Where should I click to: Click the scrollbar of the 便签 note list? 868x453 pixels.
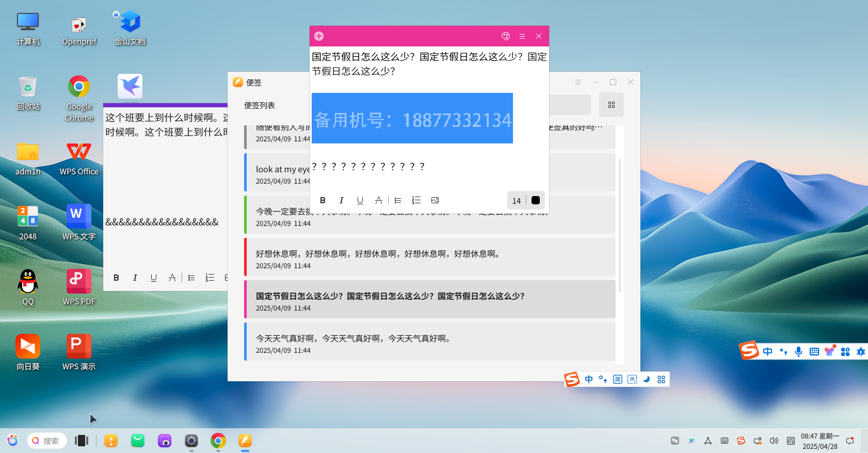pyautogui.click(x=620, y=225)
